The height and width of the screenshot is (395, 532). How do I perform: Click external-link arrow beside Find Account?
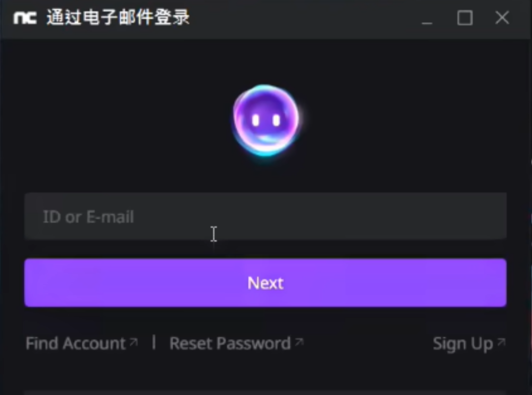click(x=134, y=342)
